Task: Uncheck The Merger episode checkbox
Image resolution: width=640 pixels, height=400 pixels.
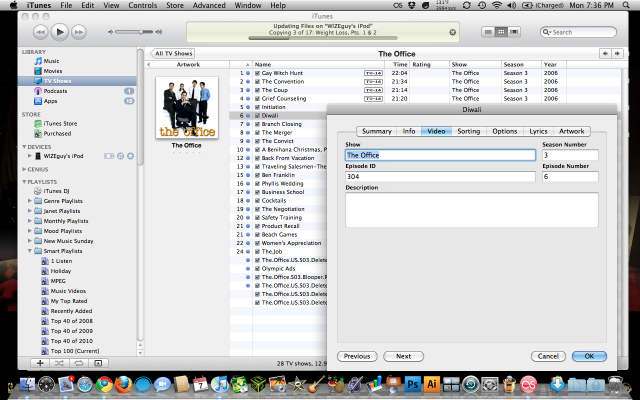Action: click(258, 133)
